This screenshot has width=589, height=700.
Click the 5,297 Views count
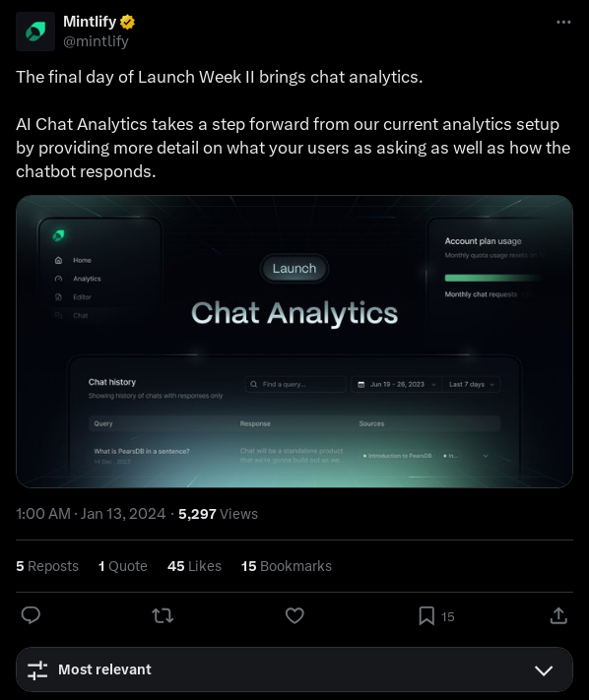coord(218,514)
